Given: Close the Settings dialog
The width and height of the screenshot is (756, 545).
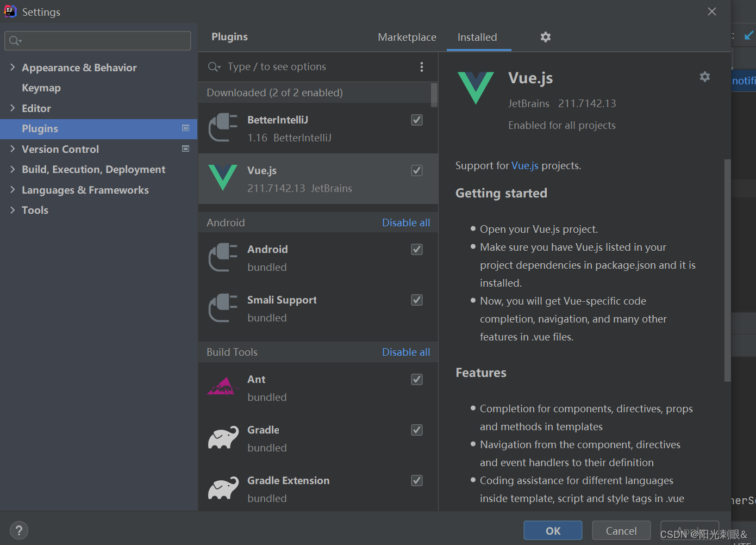Looking at the screenshot, I should (712, 11).
